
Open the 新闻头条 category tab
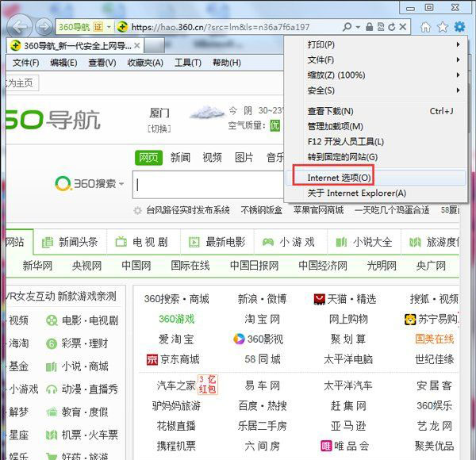(70, 242)
